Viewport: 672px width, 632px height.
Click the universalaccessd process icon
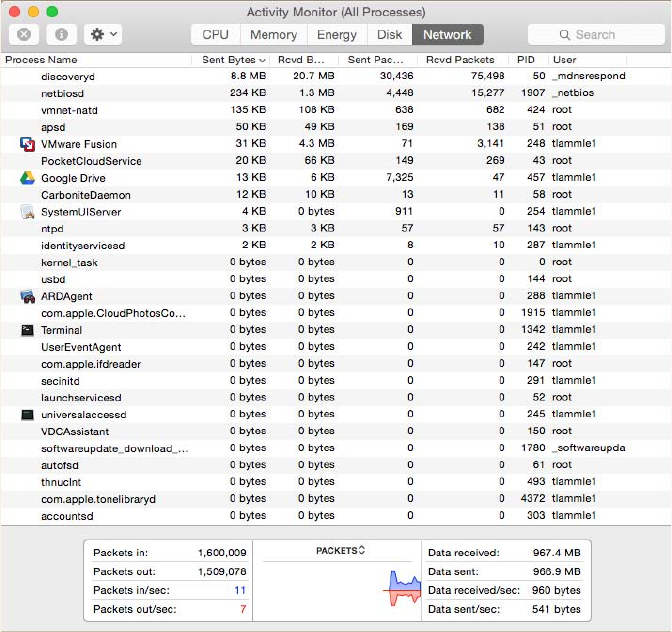pos(27,414)
